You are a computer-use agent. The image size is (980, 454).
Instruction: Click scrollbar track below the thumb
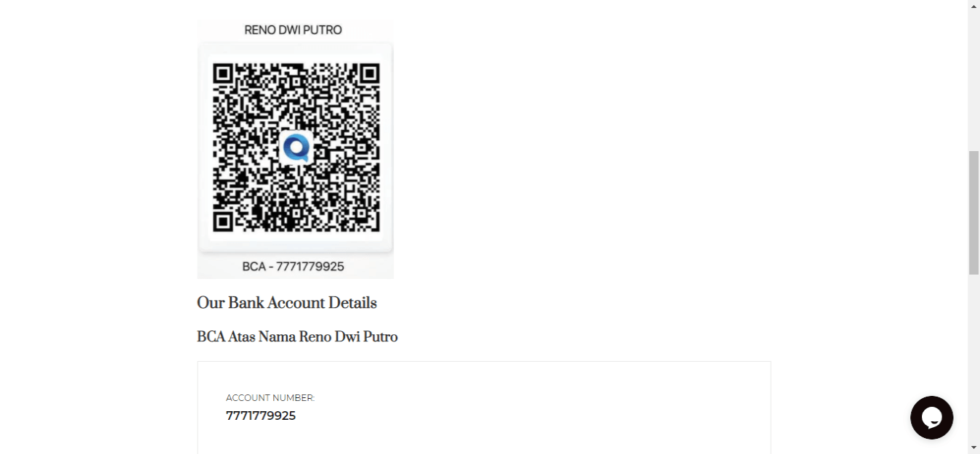(973, 356)
